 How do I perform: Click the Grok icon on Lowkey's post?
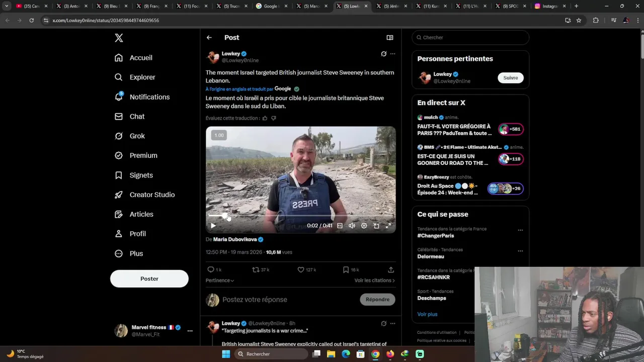pyautogui.click(x=383, y=54)
